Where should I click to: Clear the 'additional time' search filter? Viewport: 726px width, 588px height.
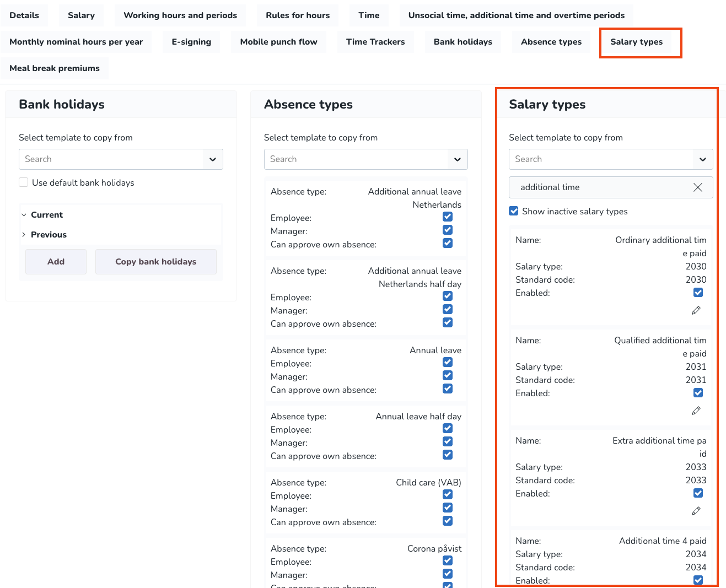[x=697, y=187]
